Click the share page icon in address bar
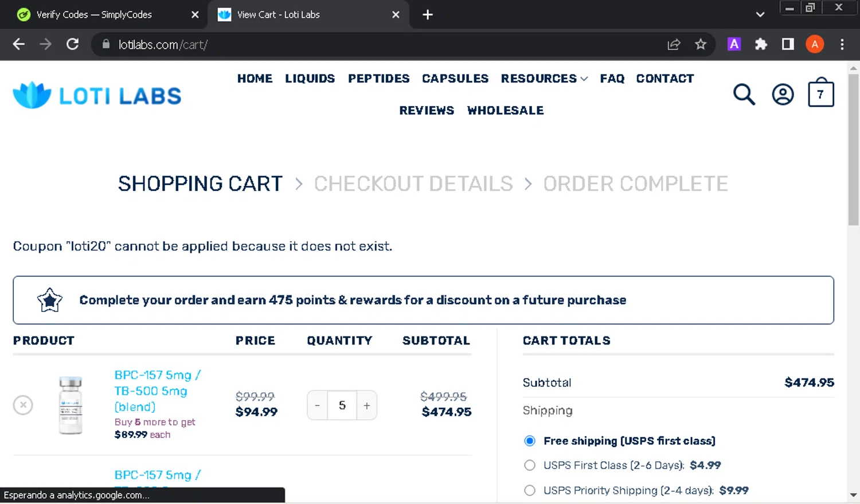The height and width of the screenshot is (504, 860). pos(674,44)
